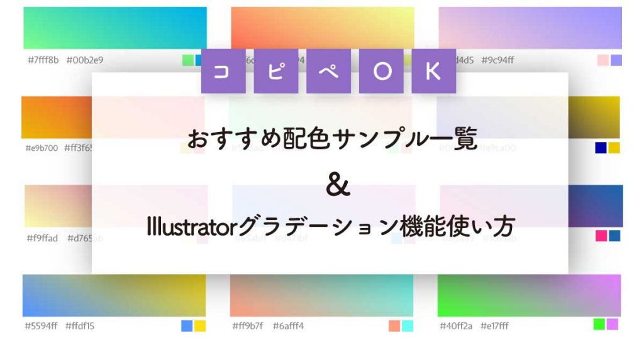The height and width of the screenshot is (338, 644).
Task: Click the heading おすすめ配色サンプル一覧
Action: 332,138
